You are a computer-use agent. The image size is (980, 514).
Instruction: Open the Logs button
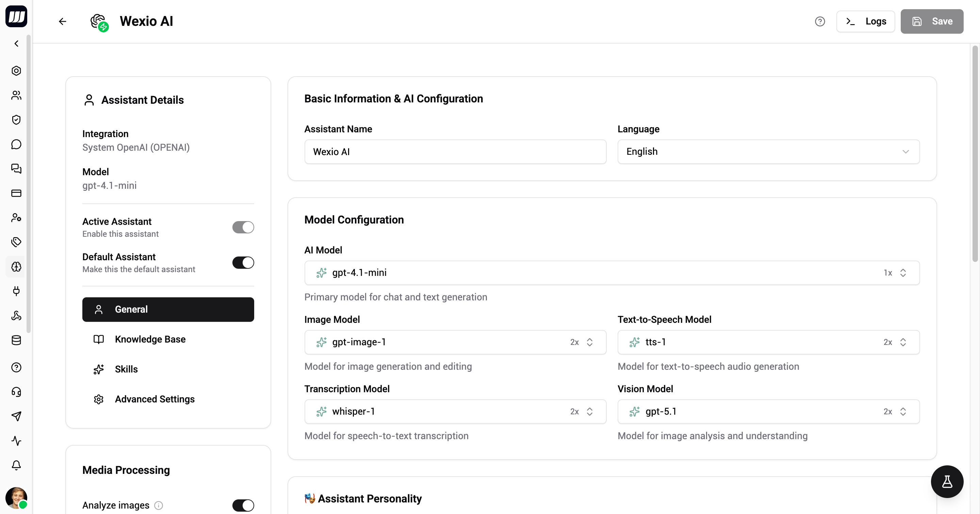pyautogui.click(x=865, y=21)
